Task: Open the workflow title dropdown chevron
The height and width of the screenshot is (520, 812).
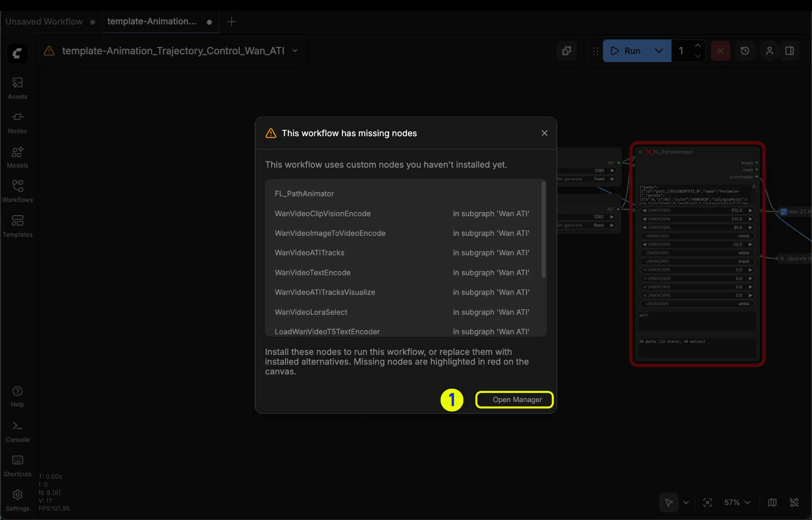Action: pyautogui.click(x=295, y=51)
